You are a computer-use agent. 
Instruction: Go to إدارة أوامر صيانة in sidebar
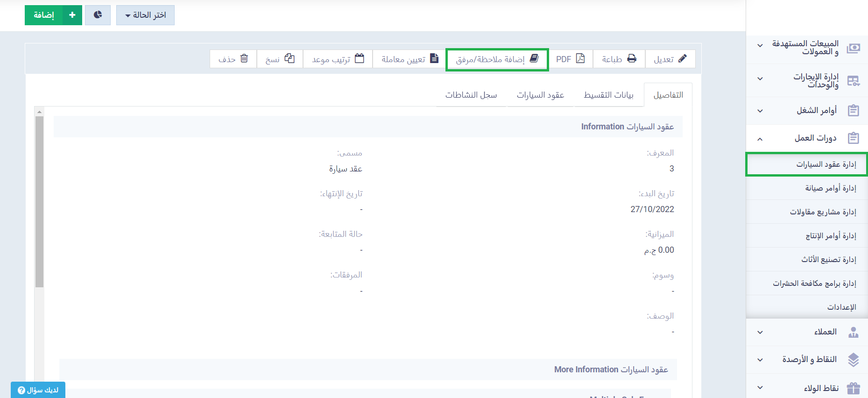pyautogui.click(x=830, y=188)
